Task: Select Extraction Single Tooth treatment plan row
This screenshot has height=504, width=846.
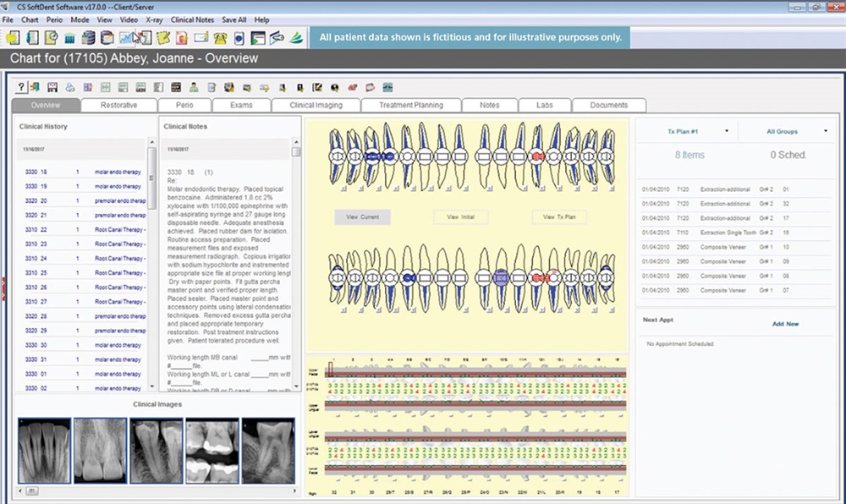Action: point(735,233)
